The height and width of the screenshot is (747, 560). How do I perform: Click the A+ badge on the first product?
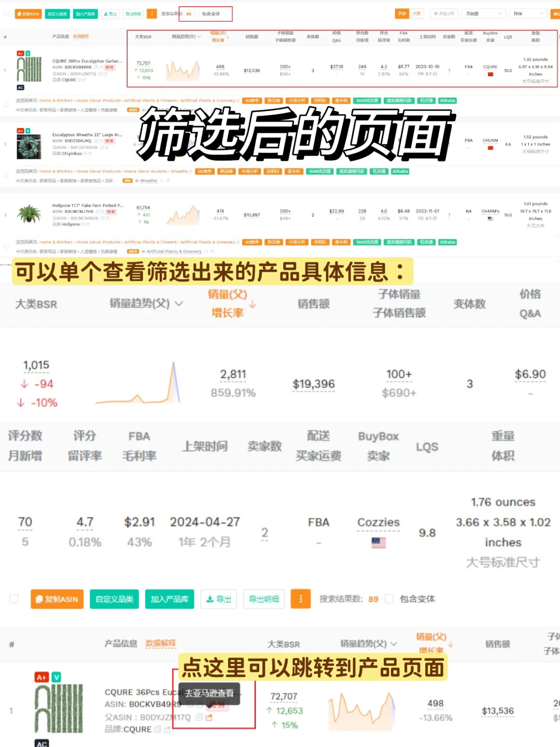click(20, 53)
